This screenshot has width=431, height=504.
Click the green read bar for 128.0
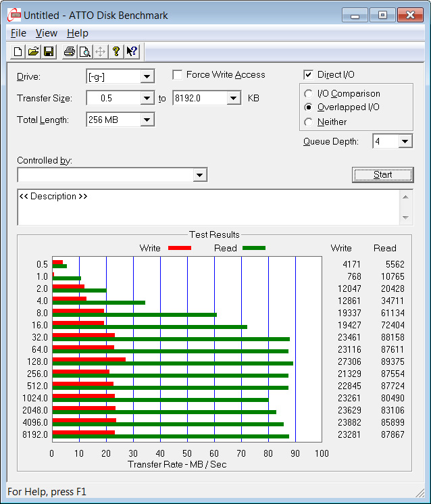(x=173, y=363)
